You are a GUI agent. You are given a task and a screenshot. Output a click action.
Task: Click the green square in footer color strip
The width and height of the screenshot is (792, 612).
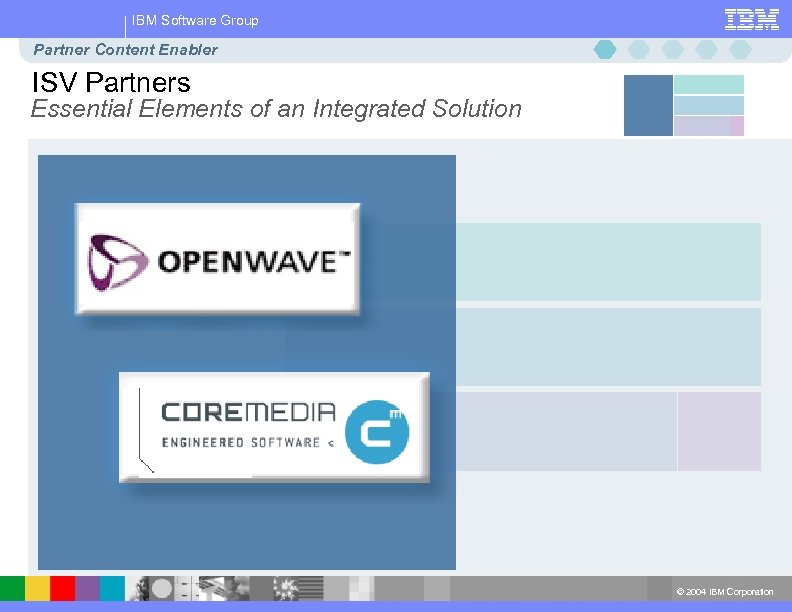click(x=13, y=588)
